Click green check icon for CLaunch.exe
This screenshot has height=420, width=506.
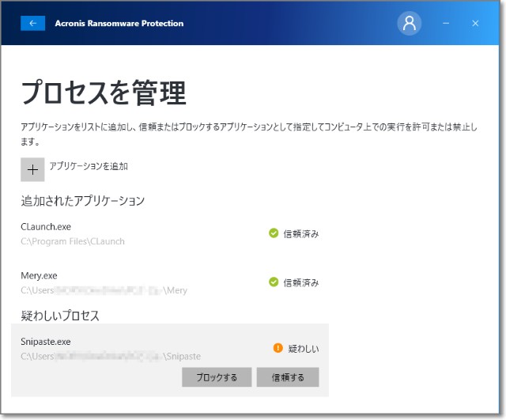(x=274, y=233)
